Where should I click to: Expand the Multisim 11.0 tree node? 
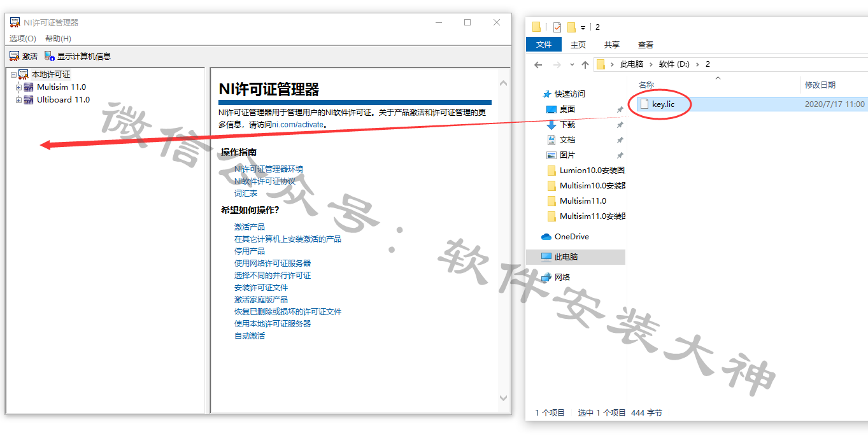pos(18,87)
